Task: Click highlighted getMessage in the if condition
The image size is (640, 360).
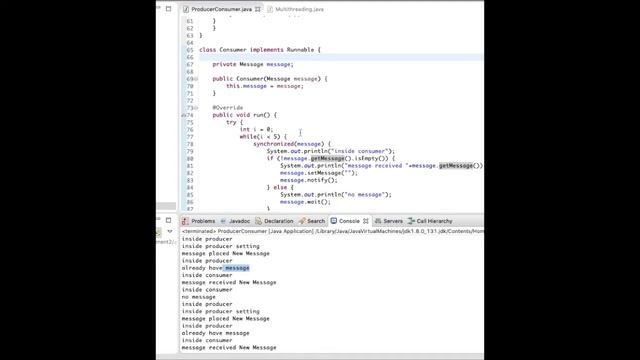Action: [x=327, y=158]
